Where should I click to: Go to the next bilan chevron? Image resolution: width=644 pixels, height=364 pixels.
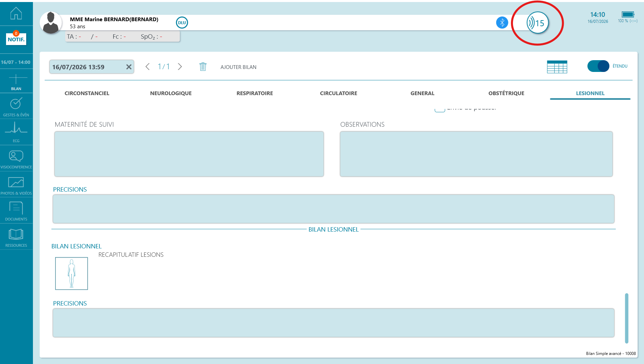point(180,67)
